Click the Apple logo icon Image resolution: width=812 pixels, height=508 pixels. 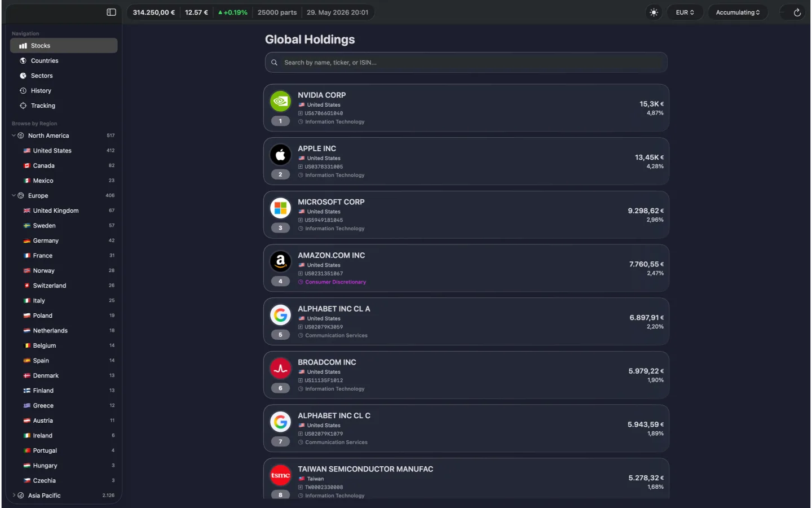point(280,155)
